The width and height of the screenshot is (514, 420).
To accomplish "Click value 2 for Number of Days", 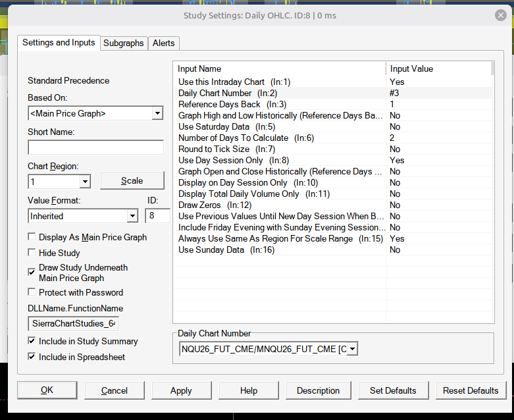I will point(392,138).
